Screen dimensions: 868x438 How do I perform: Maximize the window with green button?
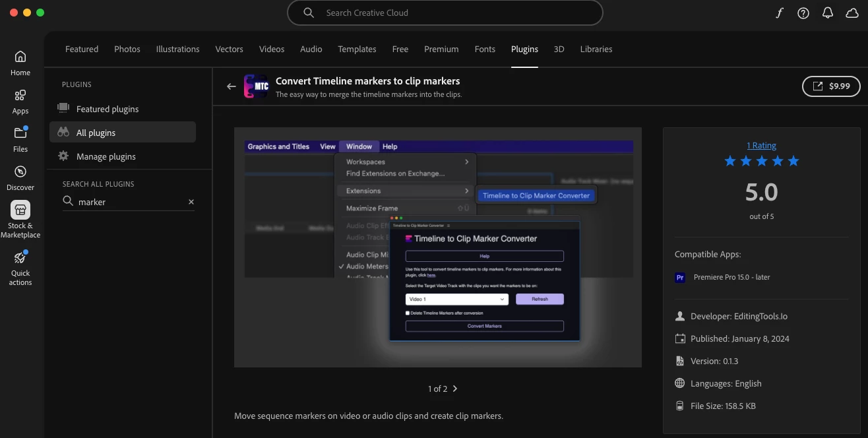pyautogui.click(x=40, y=13)
